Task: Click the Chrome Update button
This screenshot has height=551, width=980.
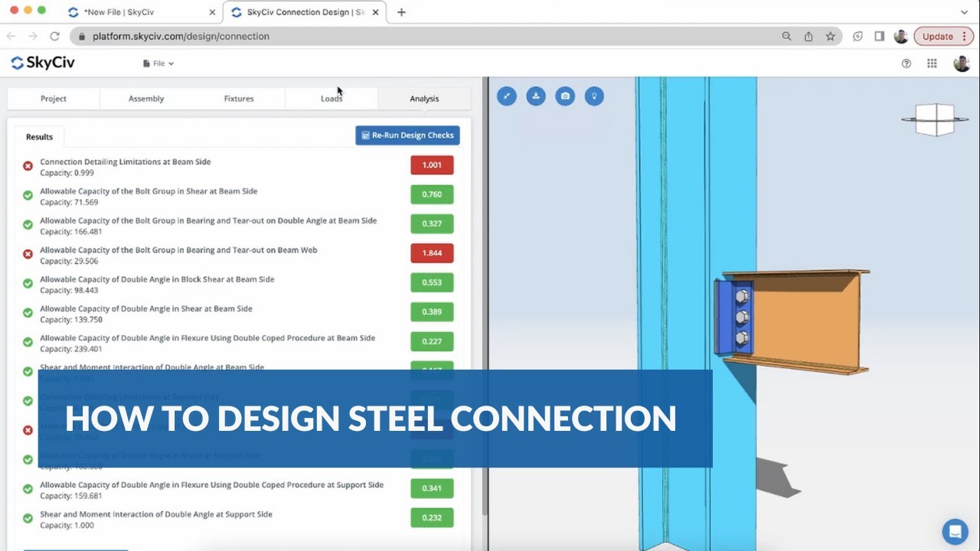Action: click(x=943, y=36)
